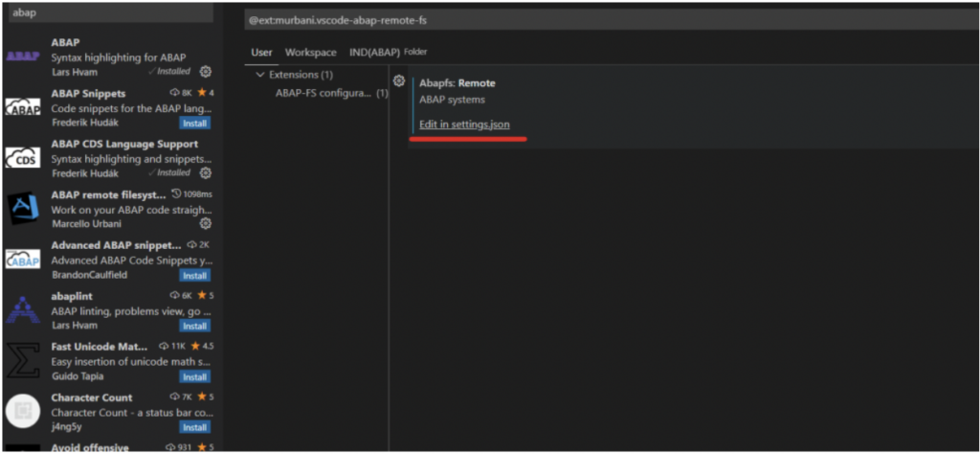Viewport: 980px width, 454px height.
Task: Open manage gear for ABAP CDS Language Support
Action: 206,173
